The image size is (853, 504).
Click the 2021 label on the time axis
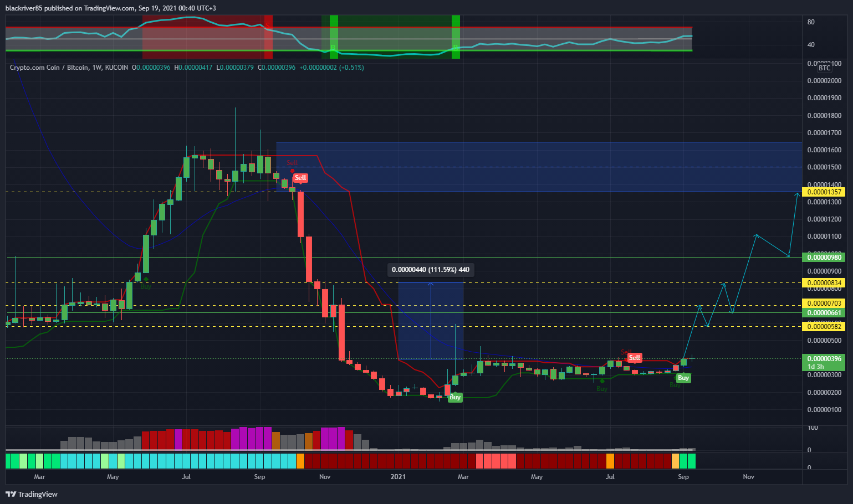point(398,477)
